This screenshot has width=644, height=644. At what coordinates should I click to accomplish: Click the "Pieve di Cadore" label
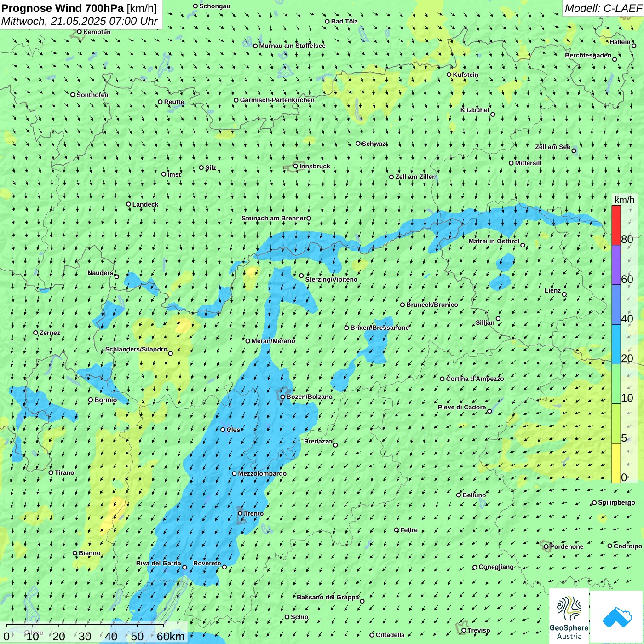tap(462, 407)
